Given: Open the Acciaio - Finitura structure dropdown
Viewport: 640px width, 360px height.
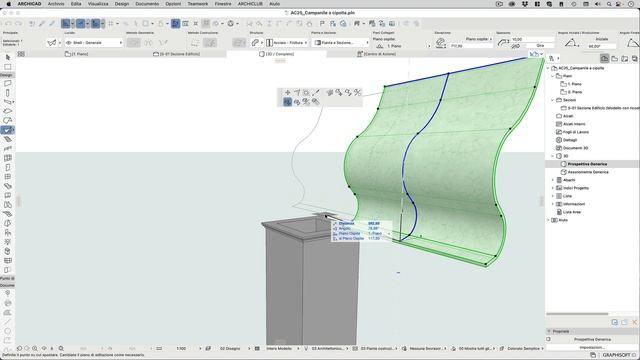Looking at the screenshot, I should 287,42.
